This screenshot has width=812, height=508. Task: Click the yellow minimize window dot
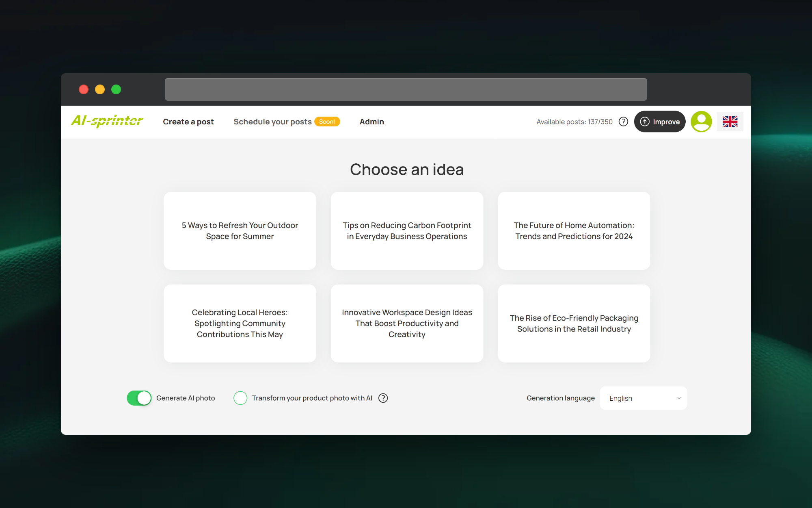[100, 89]
